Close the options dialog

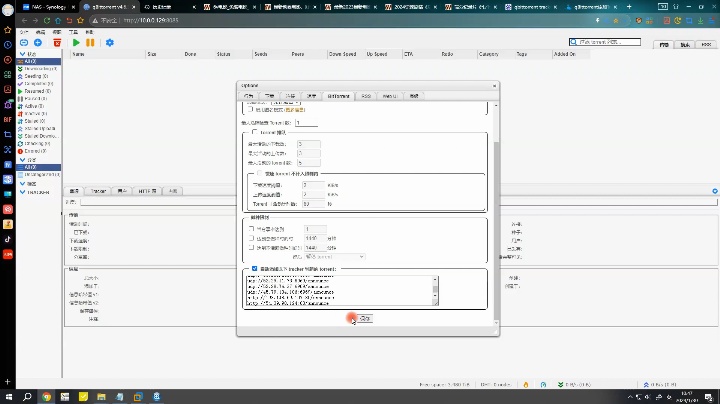(494, 86)
